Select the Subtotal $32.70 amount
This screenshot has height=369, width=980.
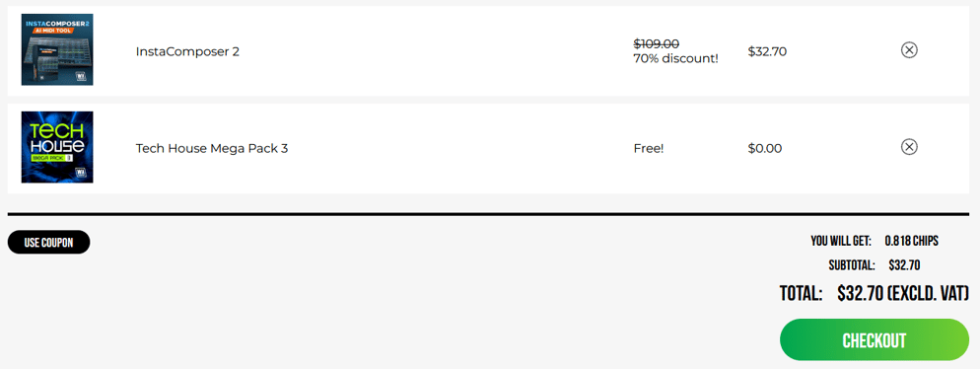[x=904, y=265]
